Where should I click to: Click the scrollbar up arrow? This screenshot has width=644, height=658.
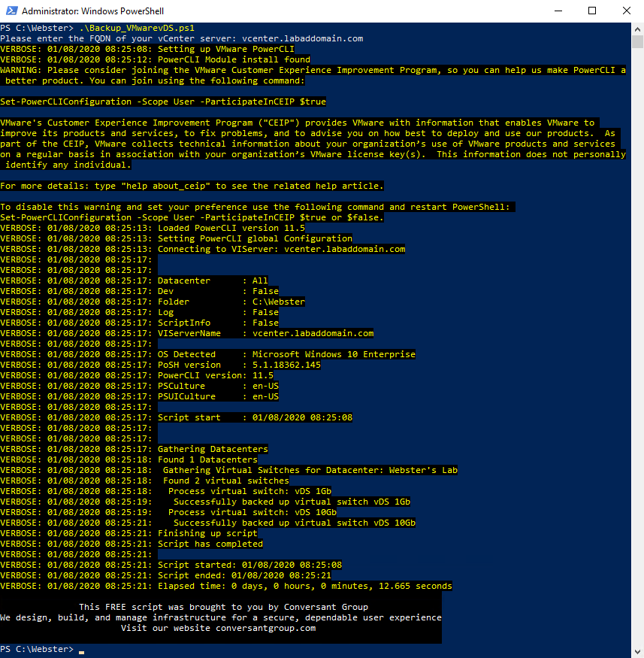[x=637, y=29]
